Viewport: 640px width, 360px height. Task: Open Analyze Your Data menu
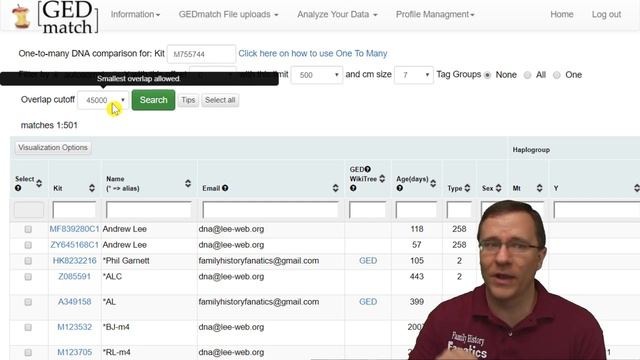pyautogui.click(x=338, y=14)
